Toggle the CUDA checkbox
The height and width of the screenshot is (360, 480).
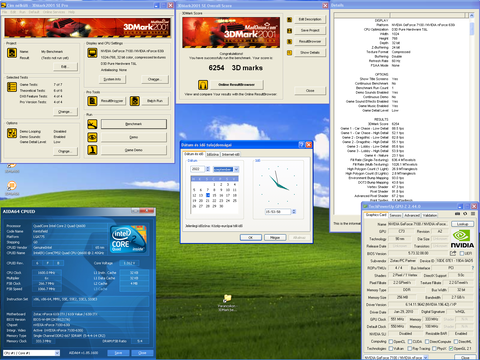pyautogui.click(x=410, y=341)
